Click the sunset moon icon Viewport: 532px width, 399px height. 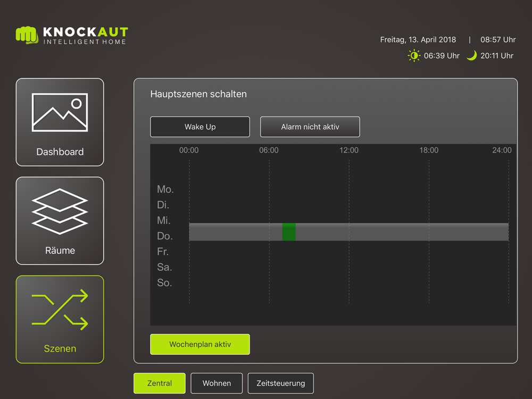[x=471, y=55]
